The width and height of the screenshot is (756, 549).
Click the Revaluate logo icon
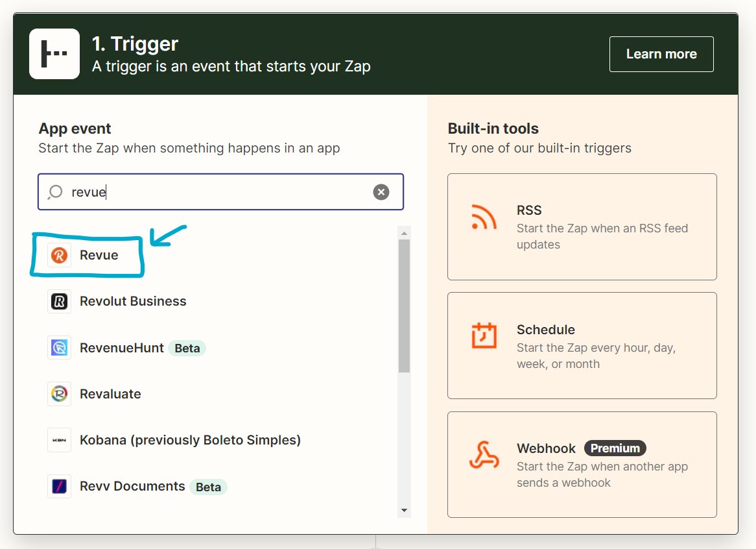(x=59, y=394)
